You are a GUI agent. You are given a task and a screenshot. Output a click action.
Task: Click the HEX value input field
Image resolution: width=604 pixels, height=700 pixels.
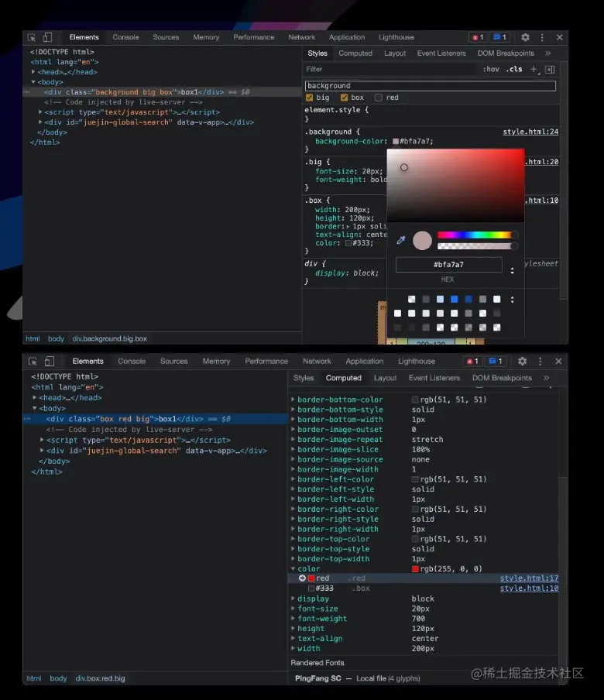click(x=448, y=265)
